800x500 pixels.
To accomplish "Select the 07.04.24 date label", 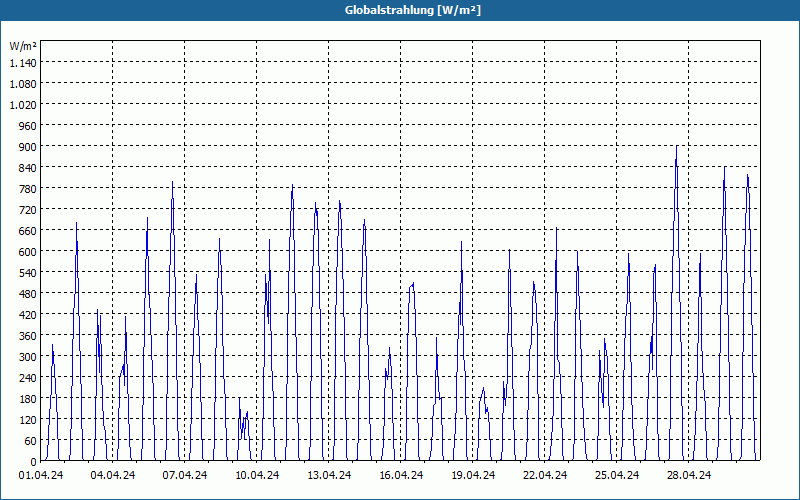I will click(x=185, y=475).
